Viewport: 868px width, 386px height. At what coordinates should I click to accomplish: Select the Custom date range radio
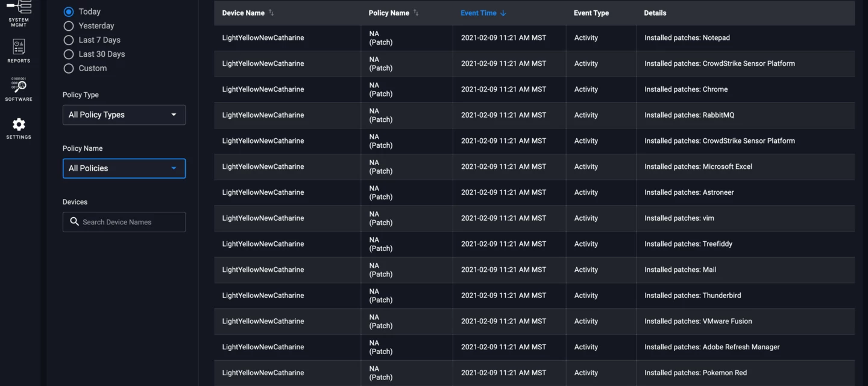(69, 68)
